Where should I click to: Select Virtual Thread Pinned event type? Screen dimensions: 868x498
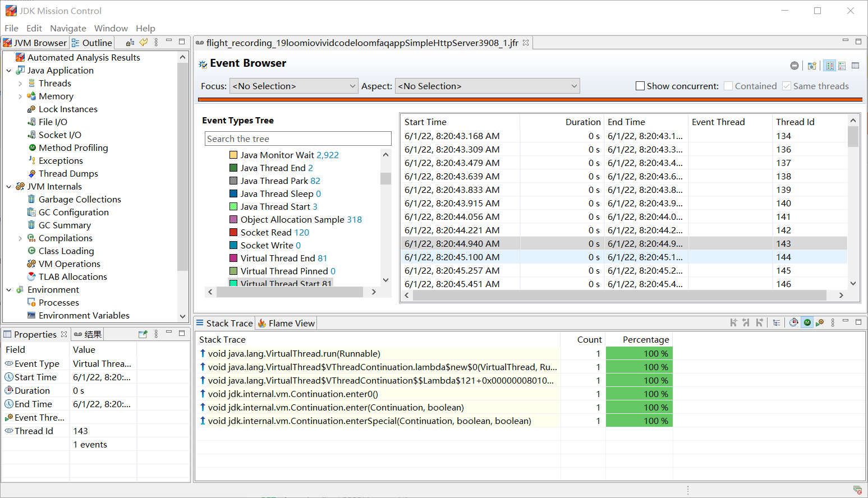coord(288,271)
